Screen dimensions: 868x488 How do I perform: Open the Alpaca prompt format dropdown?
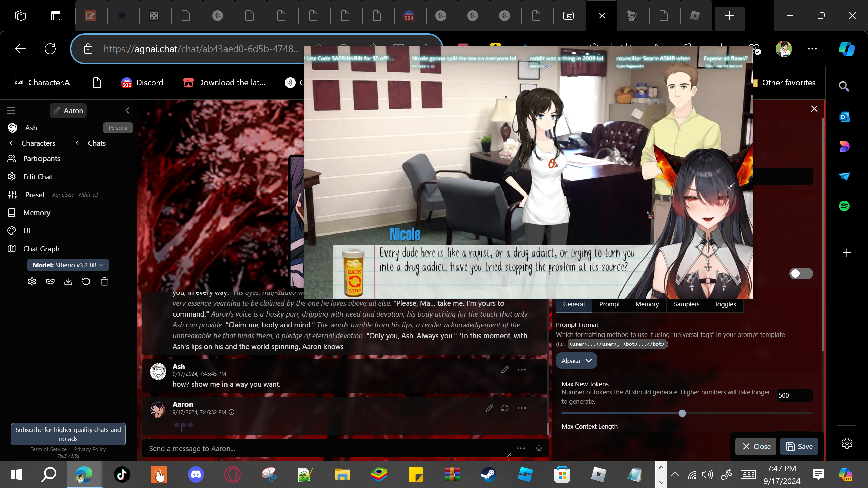coord(576,361)
